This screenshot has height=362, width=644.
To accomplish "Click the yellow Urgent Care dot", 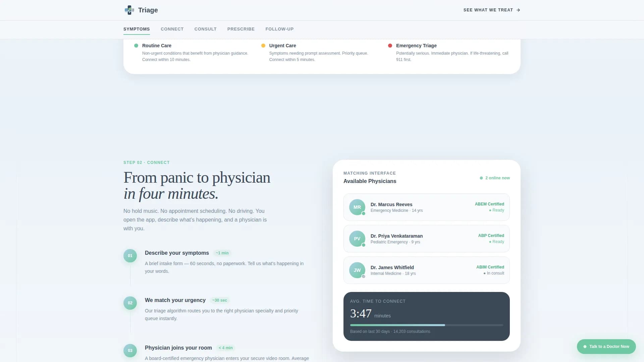I will click(x=263, y=46).
